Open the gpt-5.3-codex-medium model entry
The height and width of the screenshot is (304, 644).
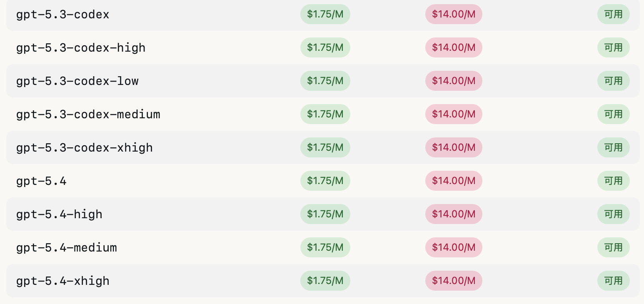pos(88,114)
